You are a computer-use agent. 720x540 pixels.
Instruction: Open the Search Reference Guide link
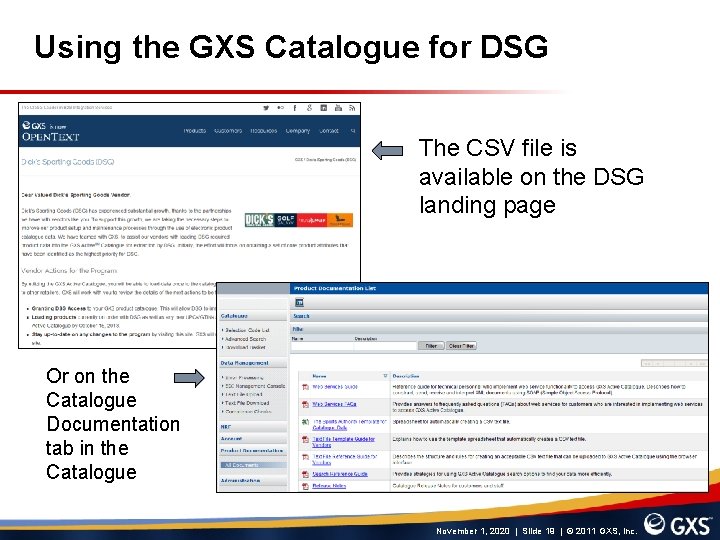pyautogui.click(x=340, y=474)
